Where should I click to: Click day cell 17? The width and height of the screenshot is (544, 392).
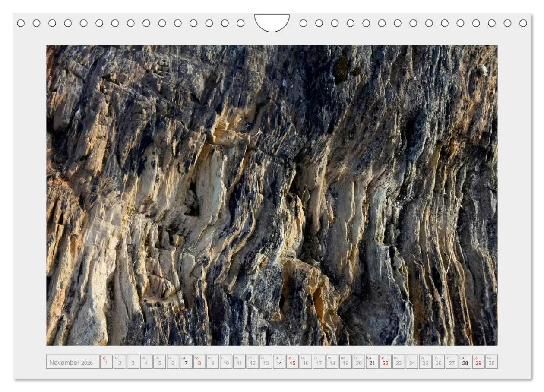pos(319,362)
